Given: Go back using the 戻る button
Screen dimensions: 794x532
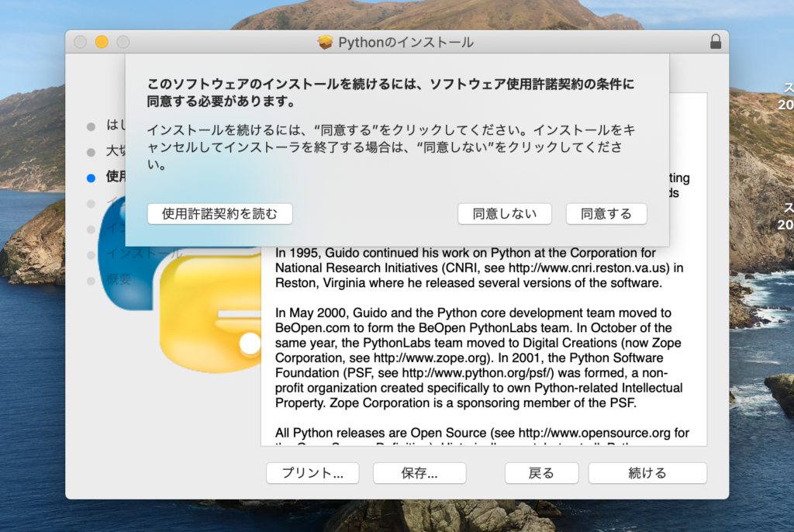Looking at the screenshot, I should (x=541, y=473).
